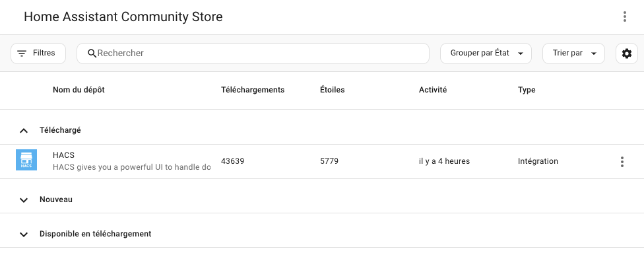Expand Disponible en téléchargement chevron

(24, 235)
